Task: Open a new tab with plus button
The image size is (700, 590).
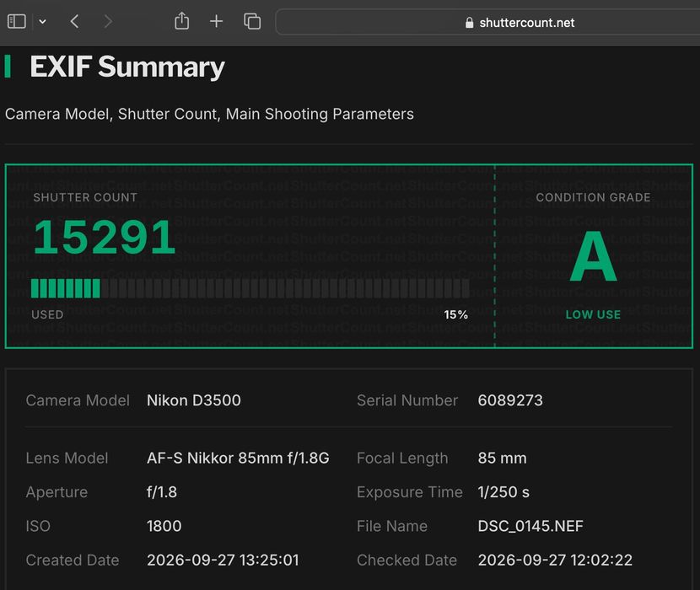Action: pyautogui.click(x=216, y=21)
